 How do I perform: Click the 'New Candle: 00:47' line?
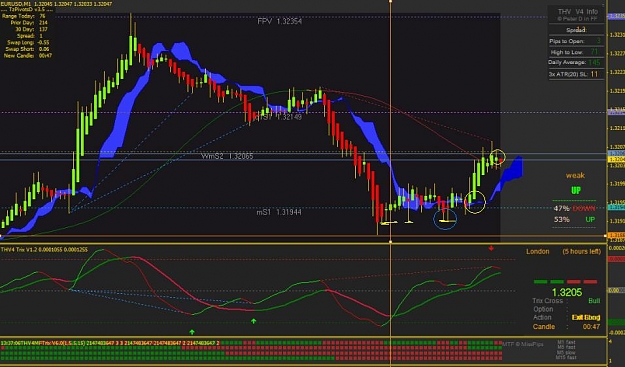tap(28, 56)
